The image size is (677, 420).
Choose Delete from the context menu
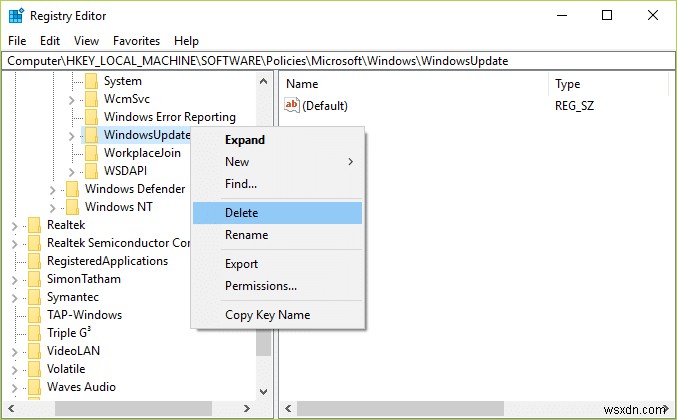coord(241,213)
